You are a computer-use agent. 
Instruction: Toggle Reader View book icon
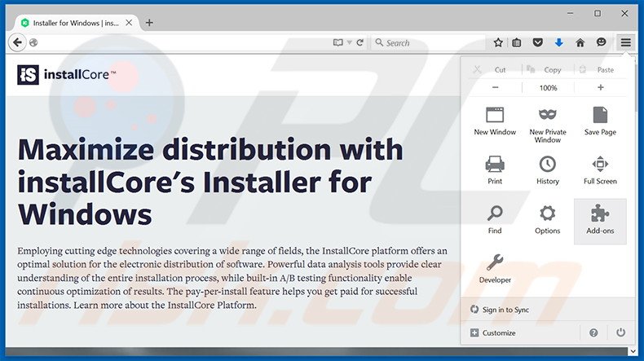337,42
